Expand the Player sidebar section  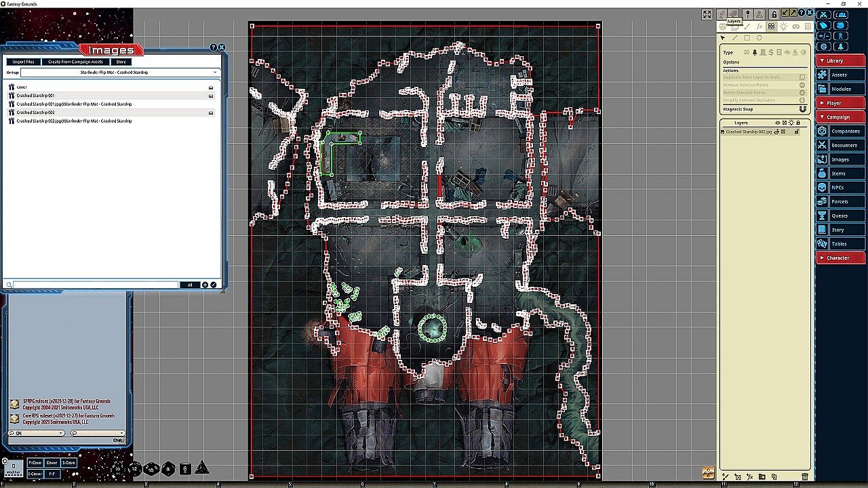(x=840, y=103)
